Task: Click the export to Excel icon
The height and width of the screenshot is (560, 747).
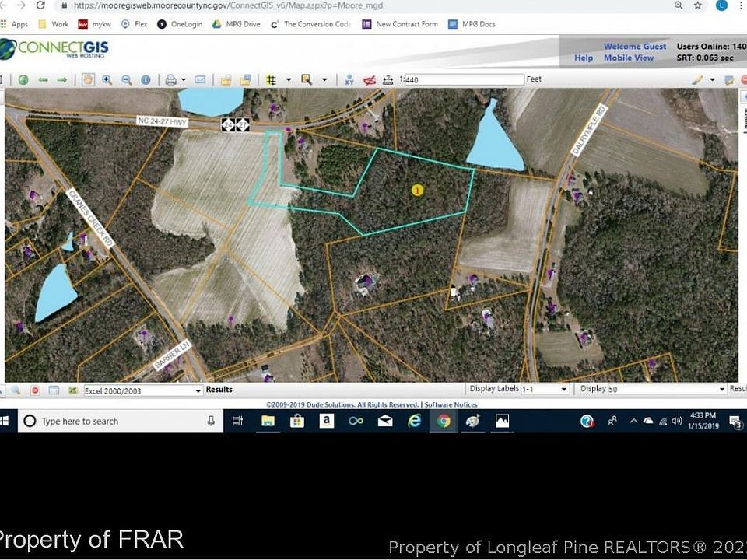Action: coord(72,390)
